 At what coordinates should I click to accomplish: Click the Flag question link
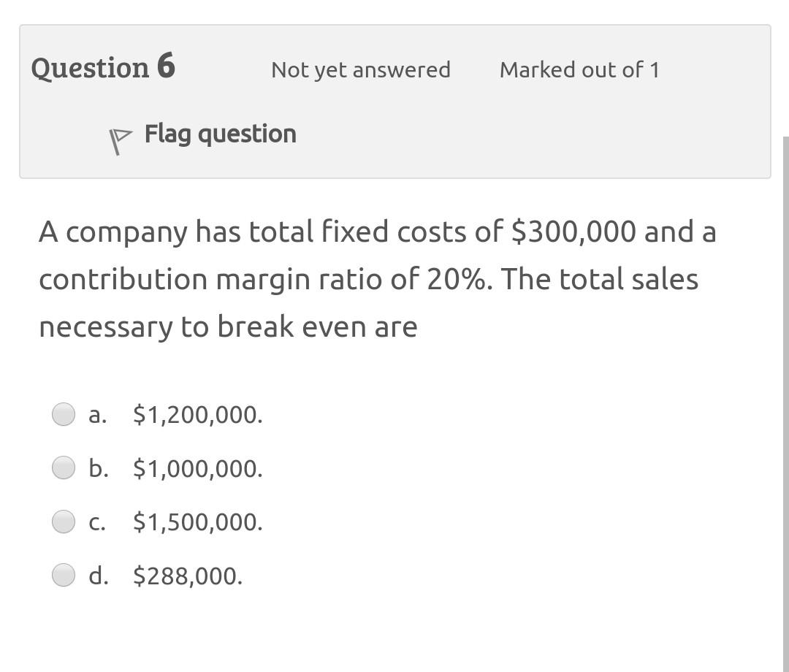pos(219,134)
